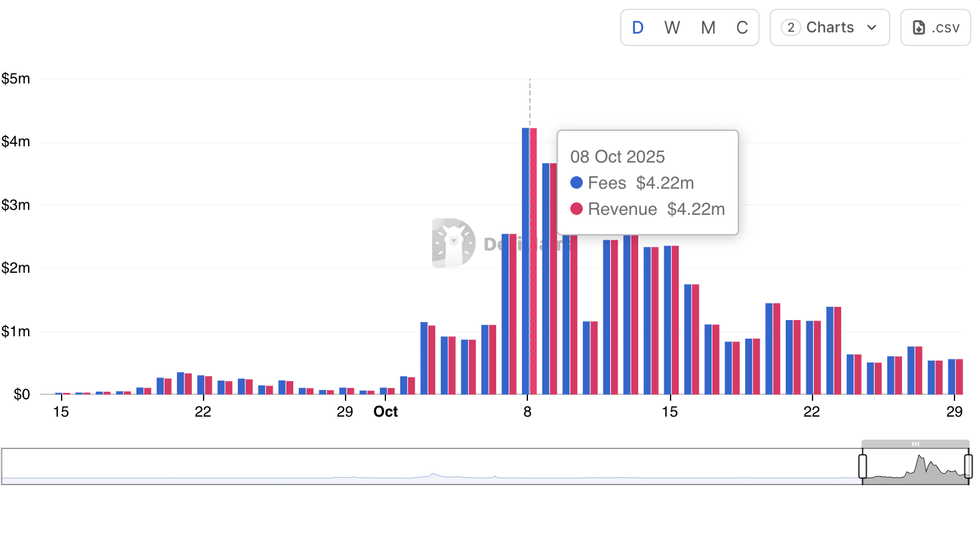Click the "Oct" label on the x-axis
The image size is (980, 558).
coord(385,412)
